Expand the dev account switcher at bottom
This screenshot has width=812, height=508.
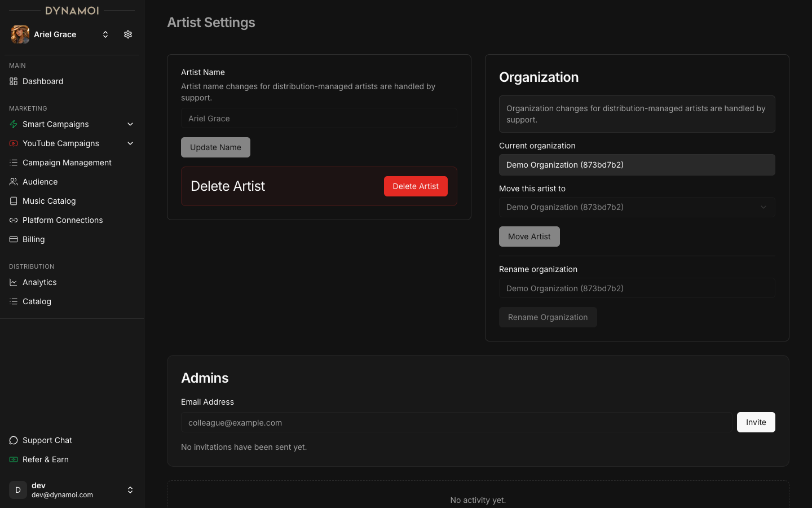130,490
